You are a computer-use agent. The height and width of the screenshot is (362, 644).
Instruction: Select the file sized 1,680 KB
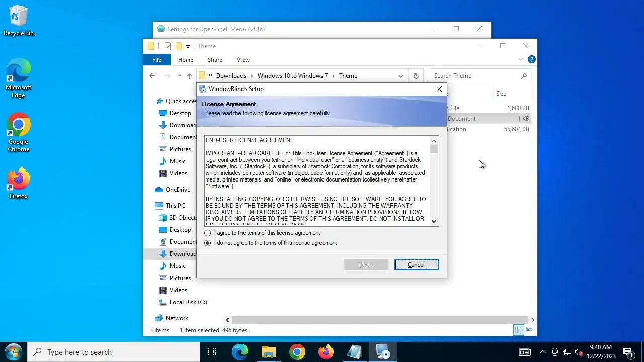click(489, 108)
